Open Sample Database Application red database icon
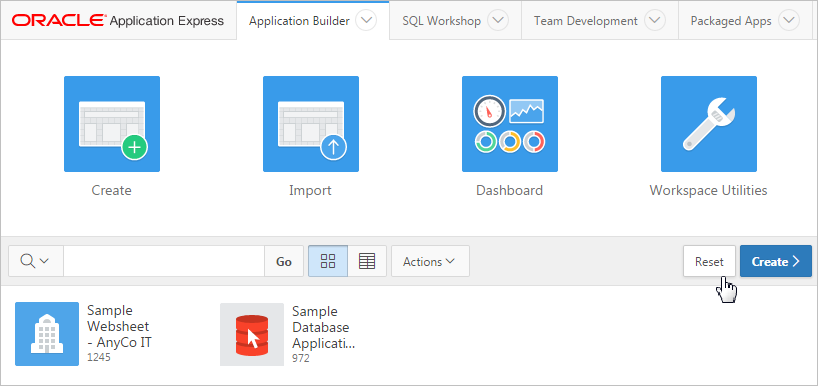Viewport: 818px width, 386px height. click(x=252, y=334)
